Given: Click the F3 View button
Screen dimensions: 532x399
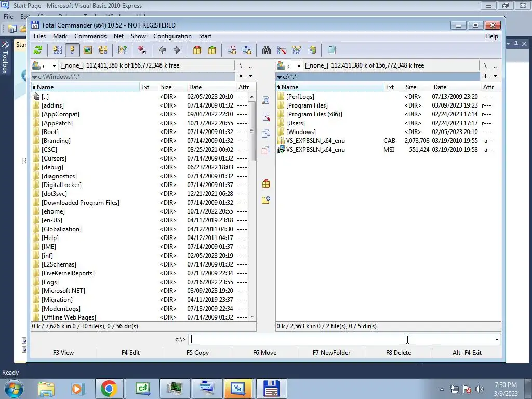Looking at the screenshot, I should click(63, 353).
